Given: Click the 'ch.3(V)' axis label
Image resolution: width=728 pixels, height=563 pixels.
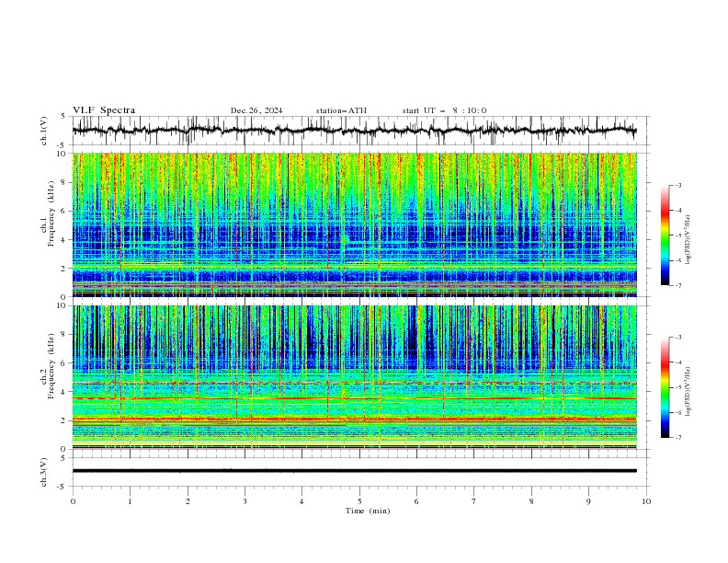Looking at the screenshot, I should point(44,472).
